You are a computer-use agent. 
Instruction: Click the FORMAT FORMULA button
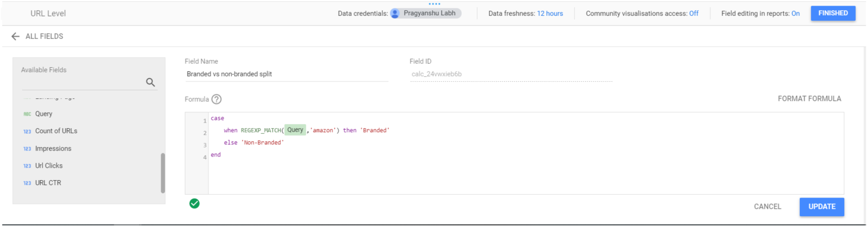click(809, 99)
